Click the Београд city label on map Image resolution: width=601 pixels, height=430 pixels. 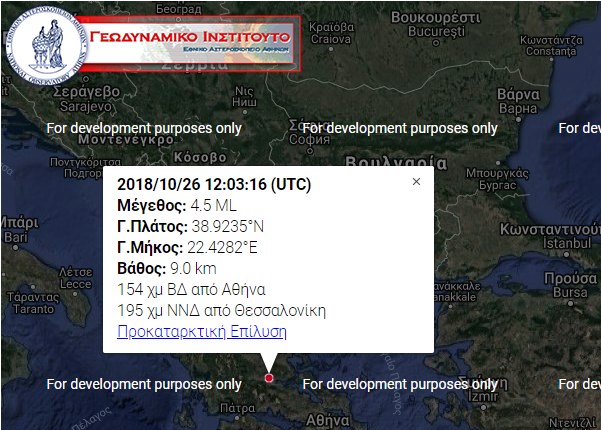point(179,9)
